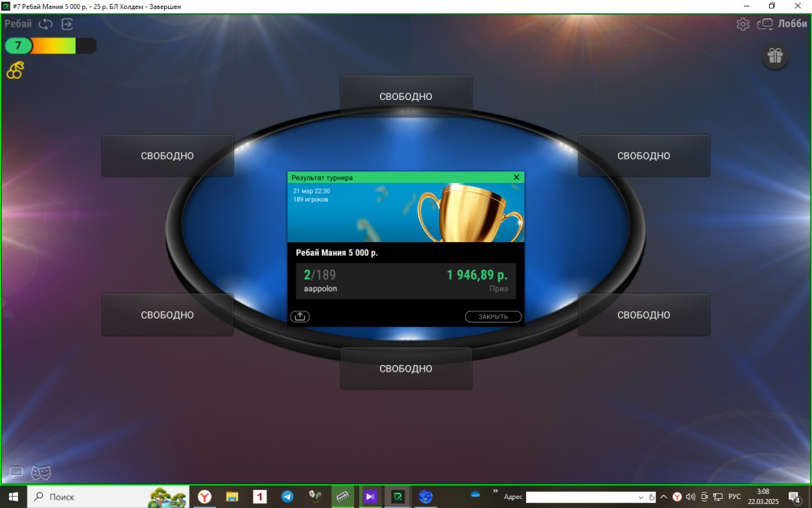Image resolution: width=812 pixels, height=508 pixels.
Task: Click the theater masks icon
Action: [x=41, y=472]
